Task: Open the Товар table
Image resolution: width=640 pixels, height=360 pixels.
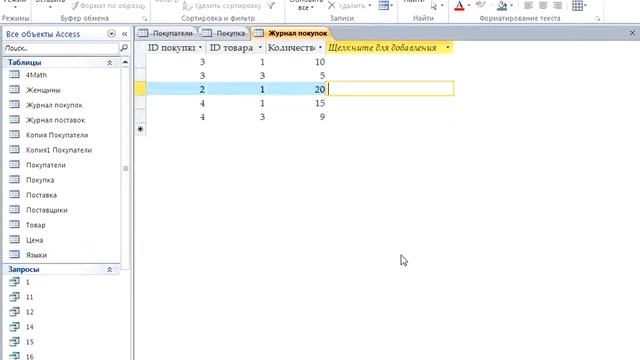Action: (36, 225)
